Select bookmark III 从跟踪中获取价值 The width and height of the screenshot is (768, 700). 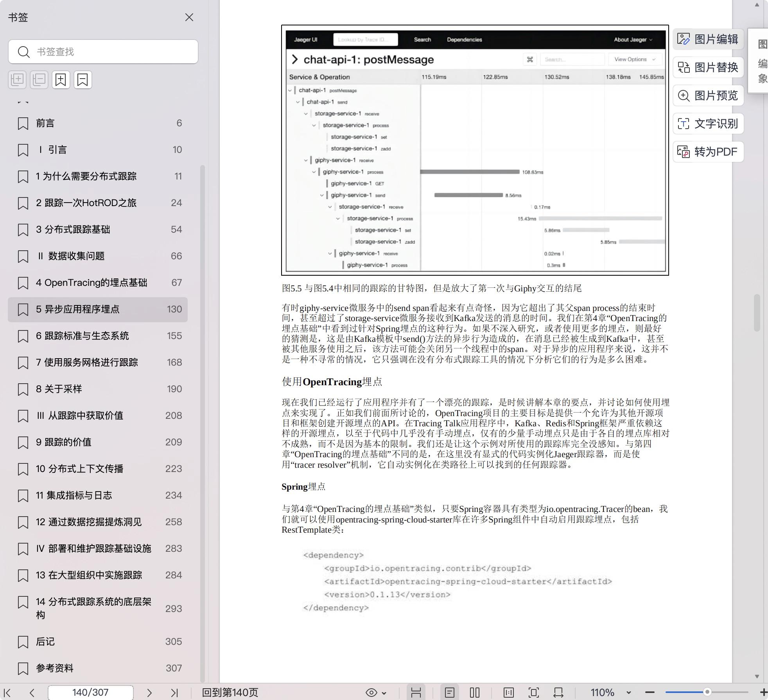point(98,416)
